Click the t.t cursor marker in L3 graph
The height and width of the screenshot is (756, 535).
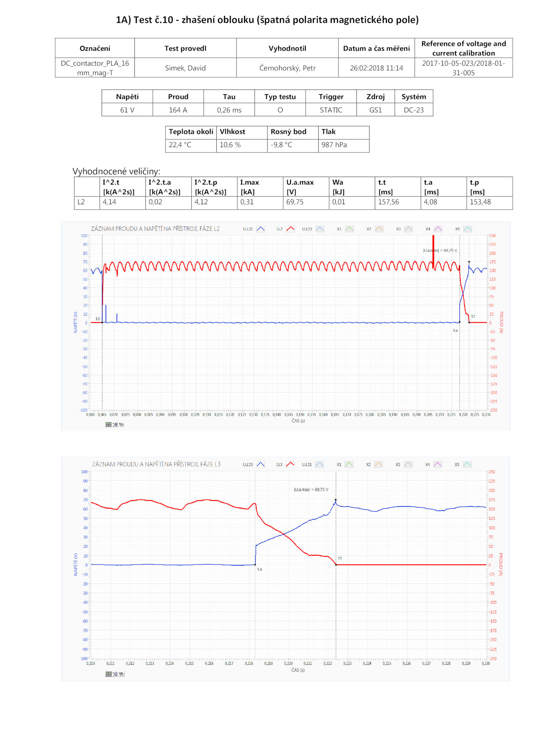coord(336,564)
